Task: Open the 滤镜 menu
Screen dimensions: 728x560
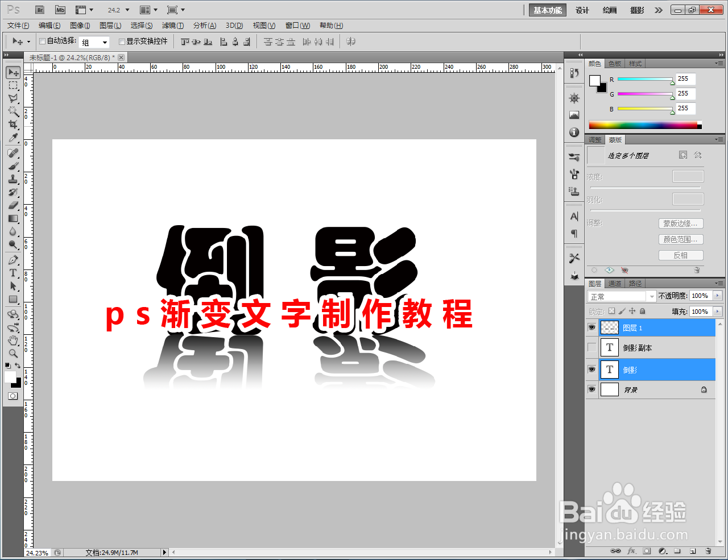Action: tap(172, 25)
